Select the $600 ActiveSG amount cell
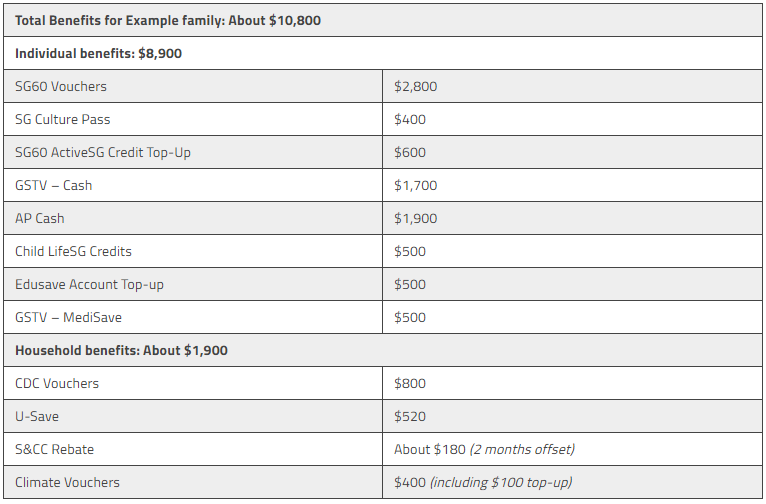Screen dimensions: 766x504 pyautogui.click(x=410, y=152)
